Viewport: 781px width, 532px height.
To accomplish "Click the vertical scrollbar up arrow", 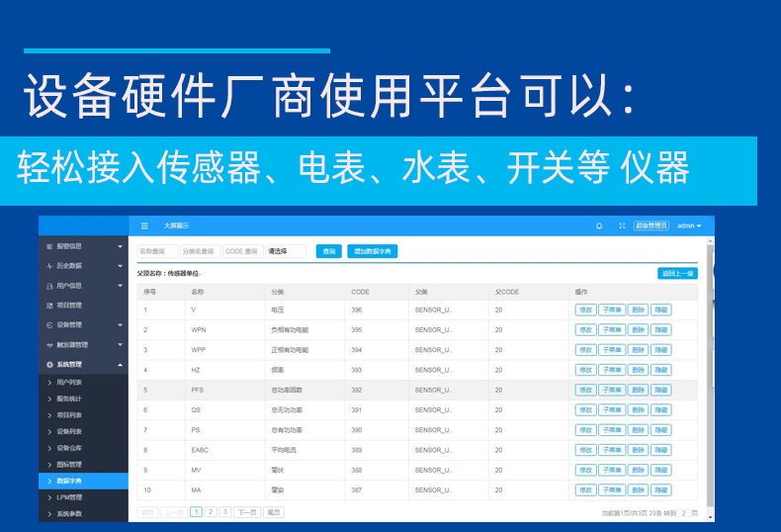I will pyautogui.click(x=710, y=241).
